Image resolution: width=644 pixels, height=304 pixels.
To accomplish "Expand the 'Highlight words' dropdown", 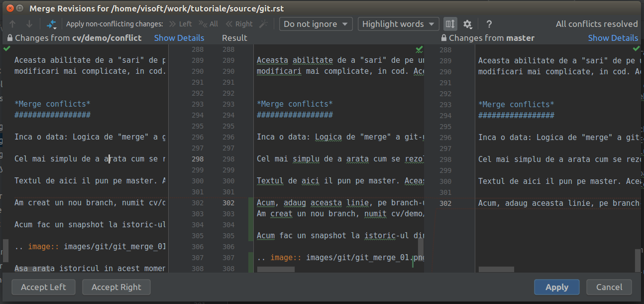I will tap(398, 24).
